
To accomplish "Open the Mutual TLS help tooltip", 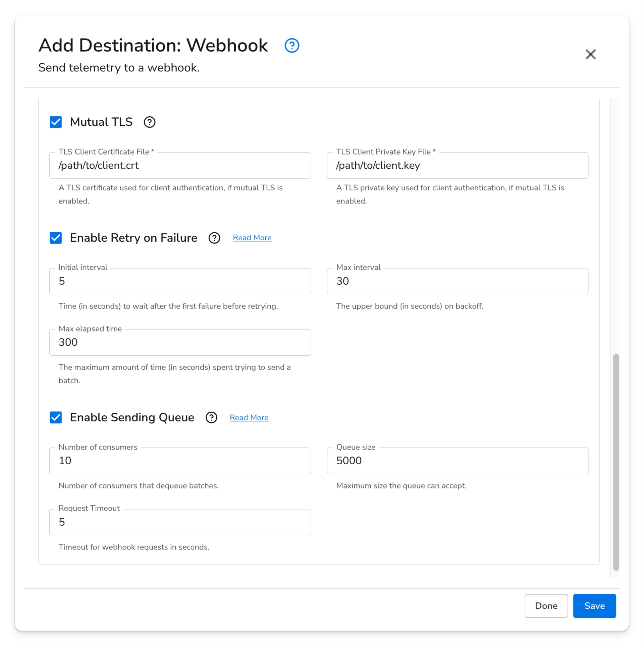I will coord(149,122).
